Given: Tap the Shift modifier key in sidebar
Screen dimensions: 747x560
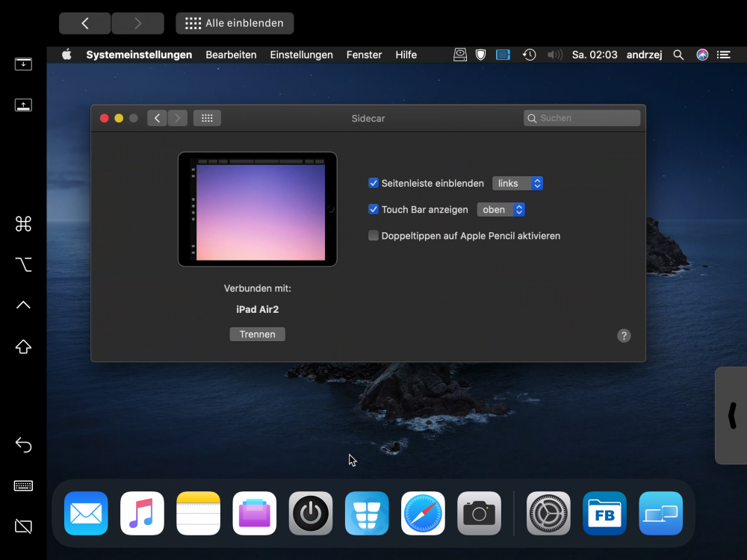Looking at the screenshot, I should pos(23,346).
